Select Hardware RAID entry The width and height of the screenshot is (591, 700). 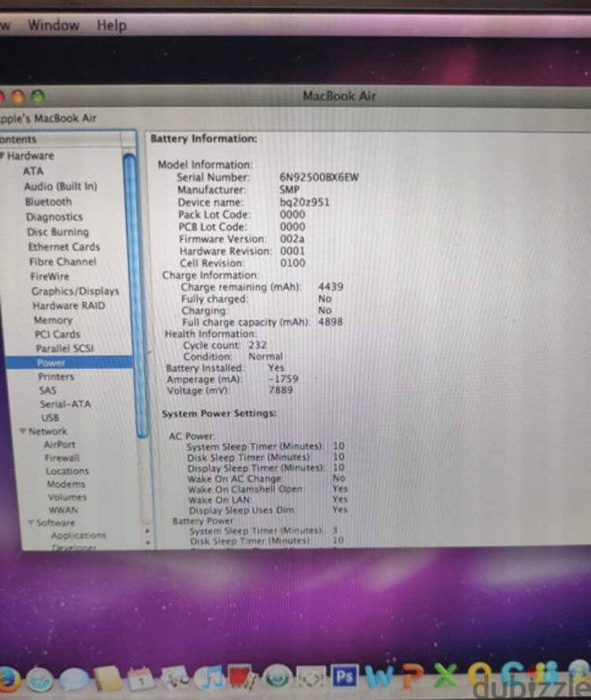tap(69, 306)
